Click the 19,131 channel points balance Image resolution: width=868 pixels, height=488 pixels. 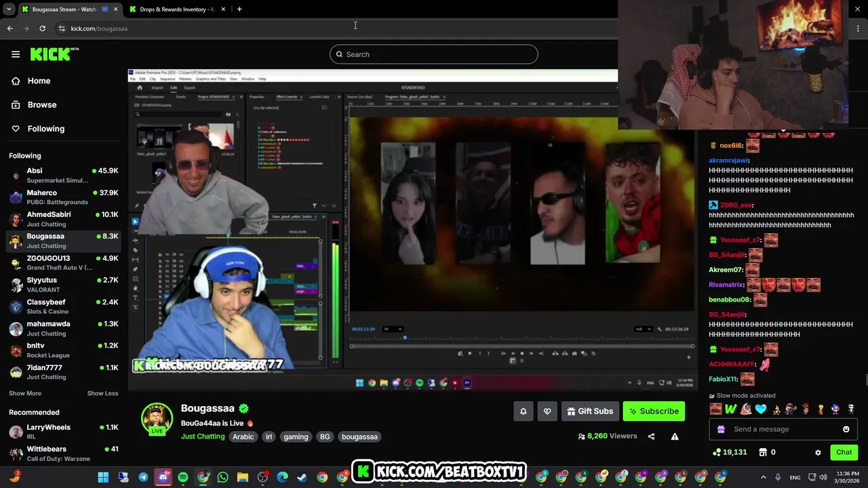pos(730,452)
